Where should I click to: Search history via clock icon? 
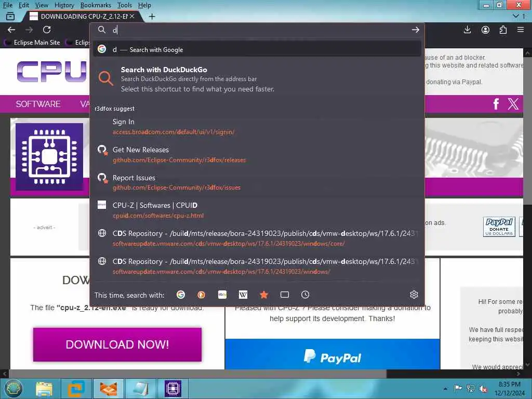pos(305,295)
